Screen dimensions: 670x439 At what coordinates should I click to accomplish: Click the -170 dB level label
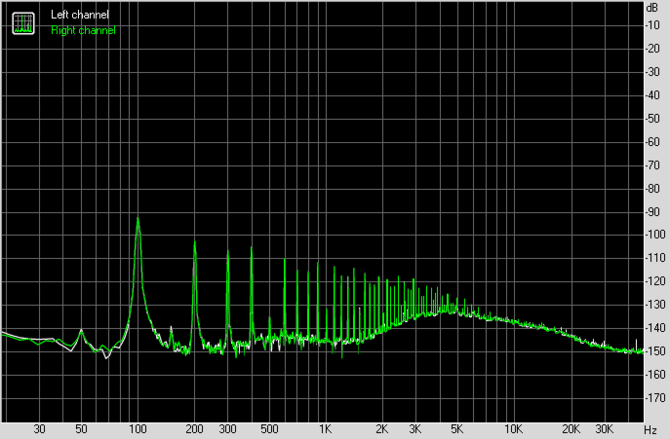point(655,398)
